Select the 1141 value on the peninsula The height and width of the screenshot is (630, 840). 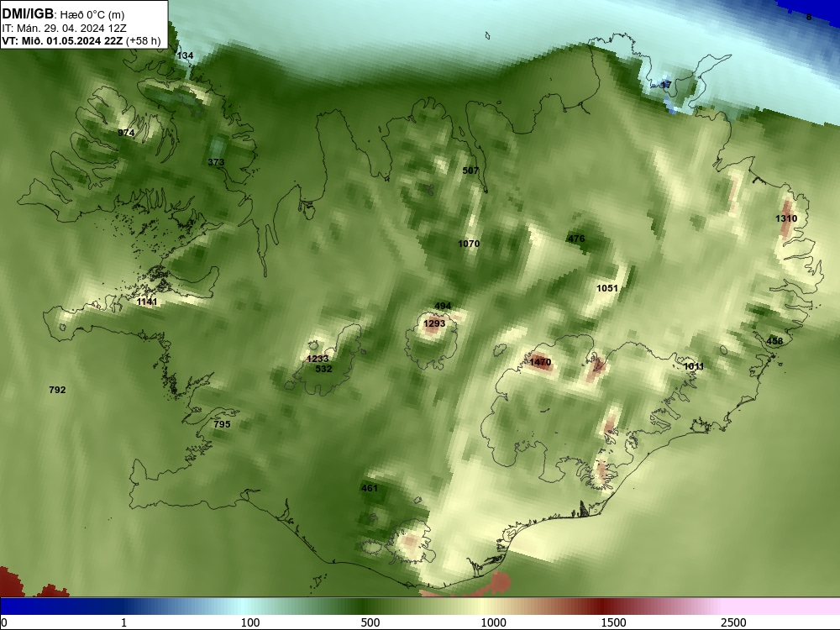(x=147, y=302)
